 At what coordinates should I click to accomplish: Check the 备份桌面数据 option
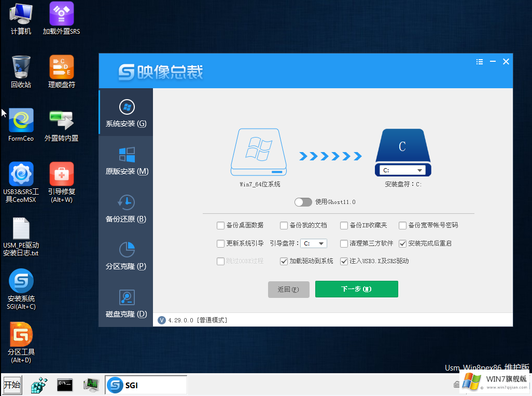pyautogui.click(x=220, y=225)
